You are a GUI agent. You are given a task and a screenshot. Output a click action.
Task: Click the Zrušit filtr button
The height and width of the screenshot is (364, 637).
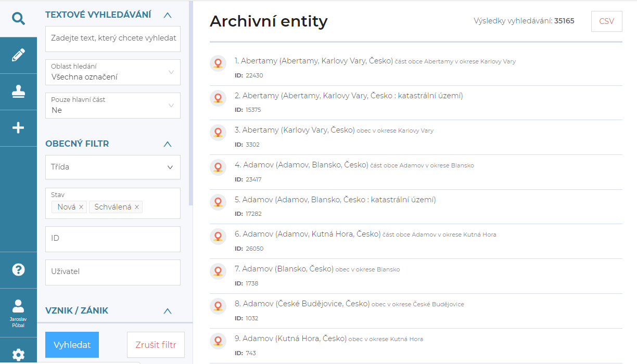(156, 345)
